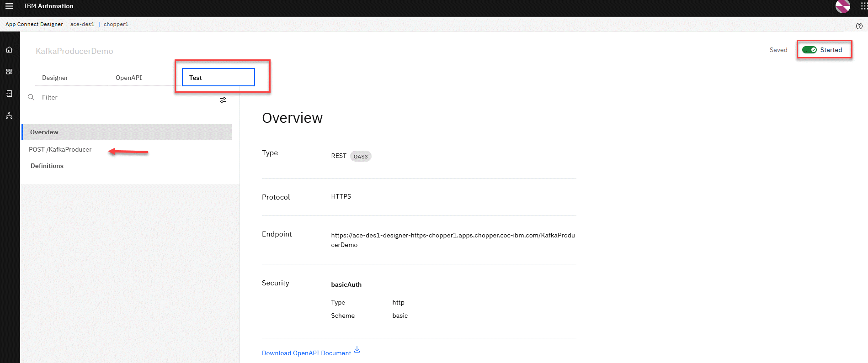Open the user profile avatar
Viewport: 868px width, 363px height.
pos(842,6)
